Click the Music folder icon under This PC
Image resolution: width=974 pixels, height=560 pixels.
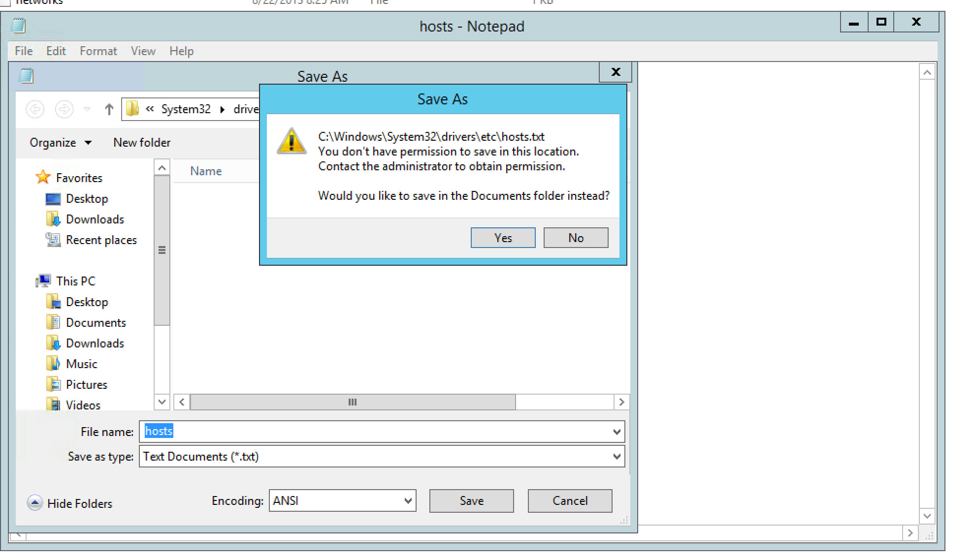click(54, 364)
